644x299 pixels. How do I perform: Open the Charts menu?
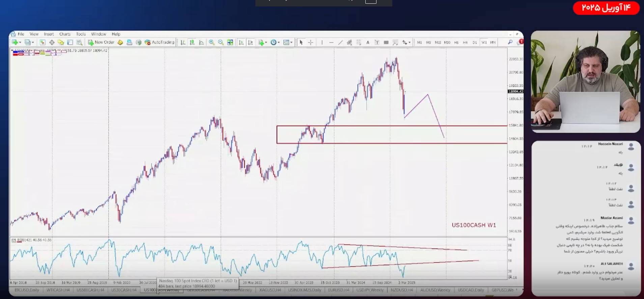tap(65, 34)
